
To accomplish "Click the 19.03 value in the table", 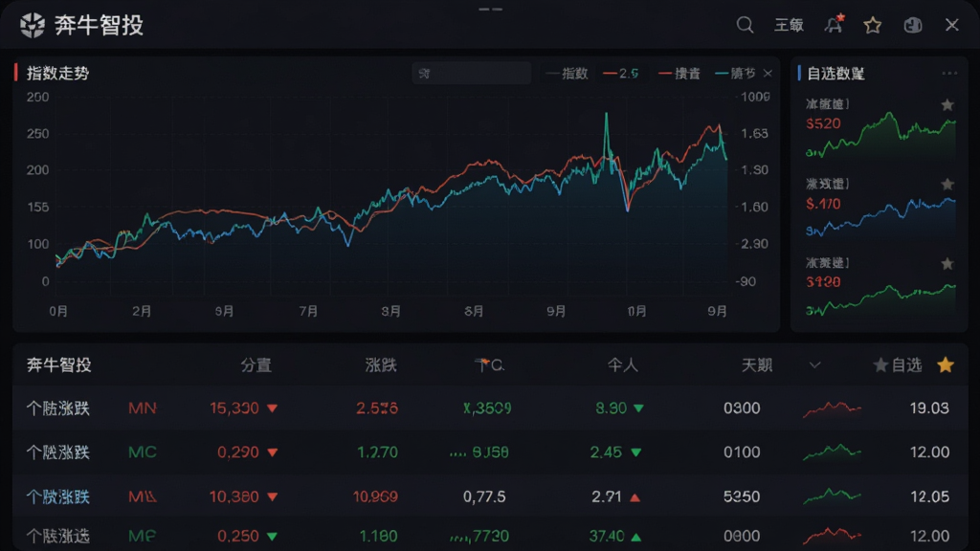I will coord(929,408).
